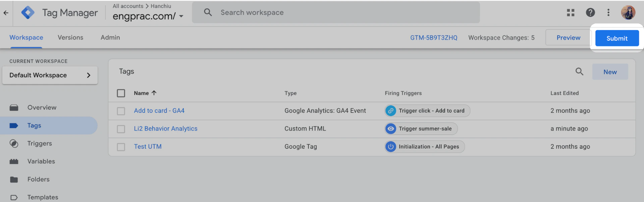644x202 pixels.
Task: Switch to the Workspace tab
Action: click(26, 38)
